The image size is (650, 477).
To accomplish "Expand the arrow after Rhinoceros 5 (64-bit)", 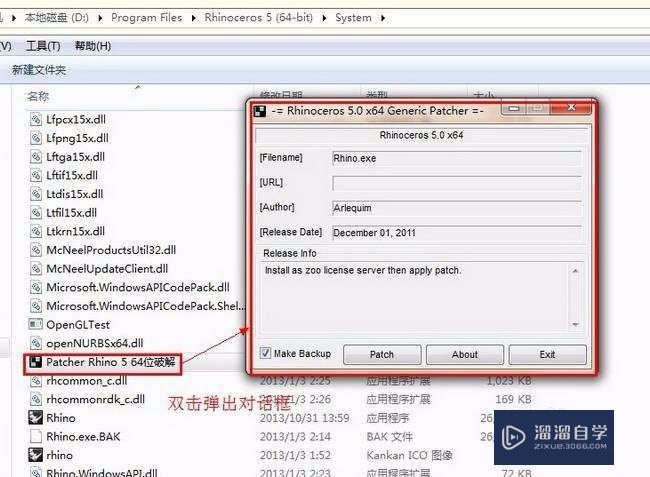I will (x=324, y=18).
